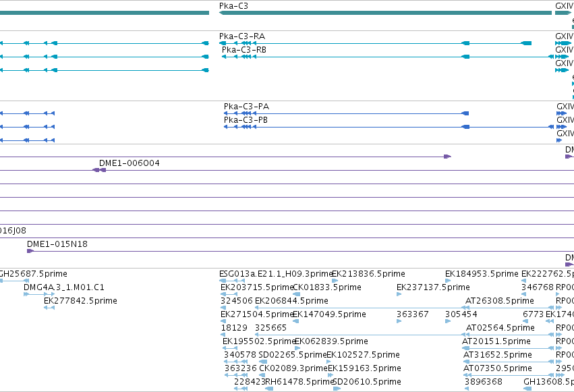Select the Pka-C3 gene bar
Viewport: 574px width, 392px height.
pyautogui.click(x=385, y=13)
